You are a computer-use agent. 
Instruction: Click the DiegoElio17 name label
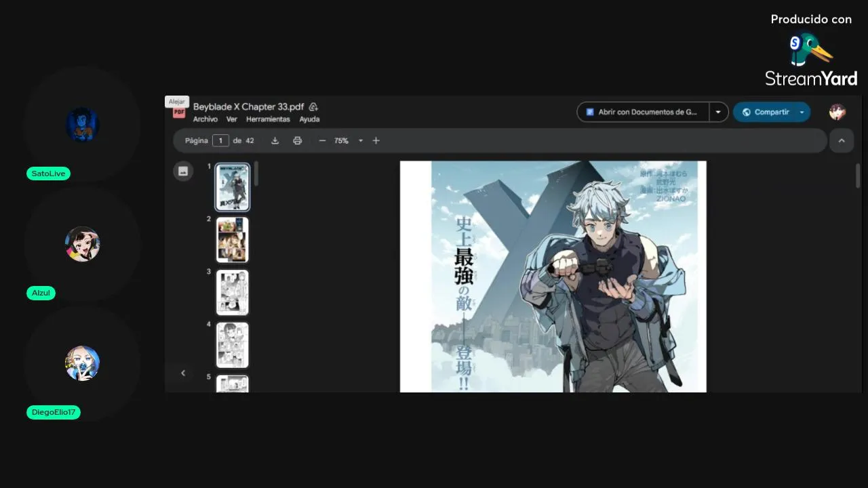pos(54,412)
